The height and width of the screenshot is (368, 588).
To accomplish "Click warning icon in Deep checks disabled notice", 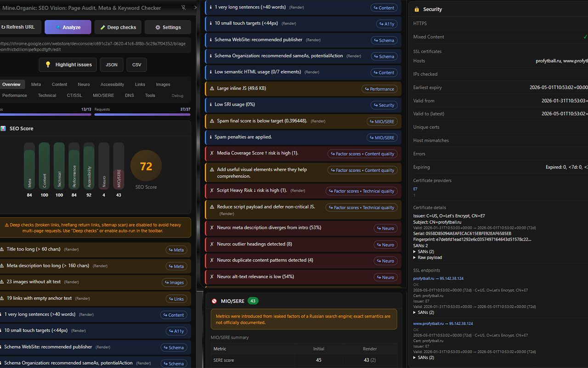I will 7,225.
